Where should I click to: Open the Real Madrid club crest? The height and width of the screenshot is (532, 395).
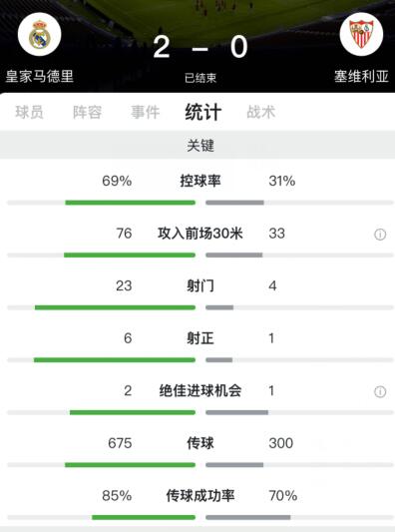(x=39, y=34)
